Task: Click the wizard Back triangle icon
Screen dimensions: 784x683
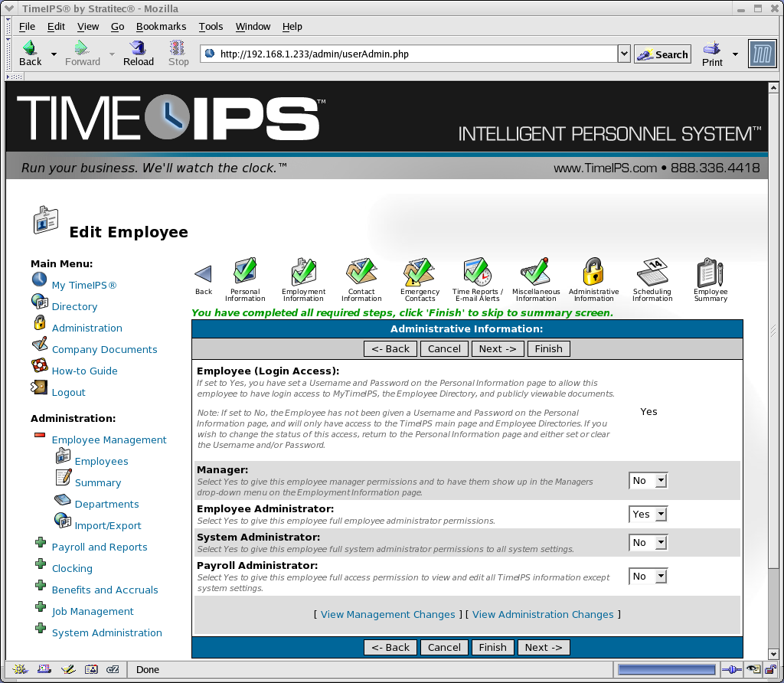Action: coord(204,273)
